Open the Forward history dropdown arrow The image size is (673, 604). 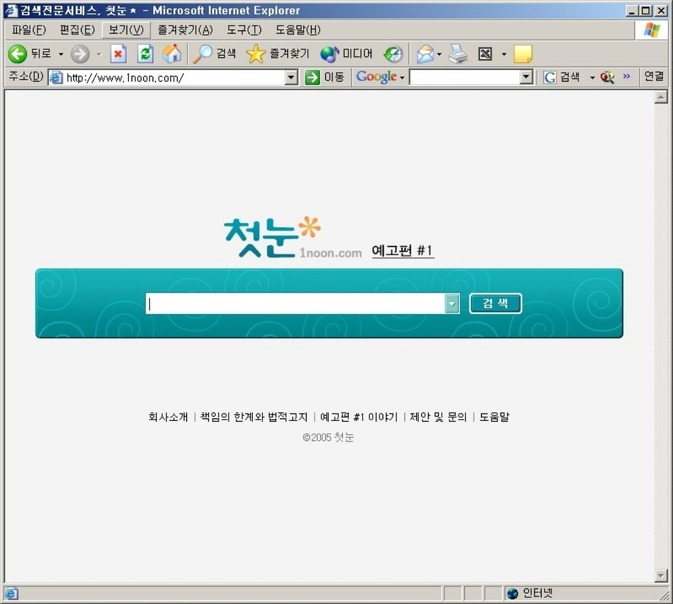99,54
